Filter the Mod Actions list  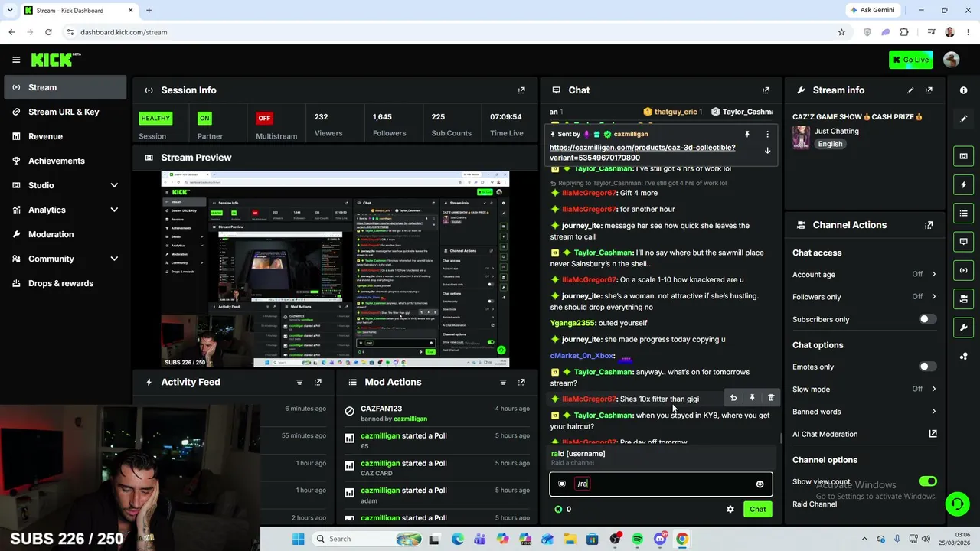pyautogui.click(x=503, y=382)
